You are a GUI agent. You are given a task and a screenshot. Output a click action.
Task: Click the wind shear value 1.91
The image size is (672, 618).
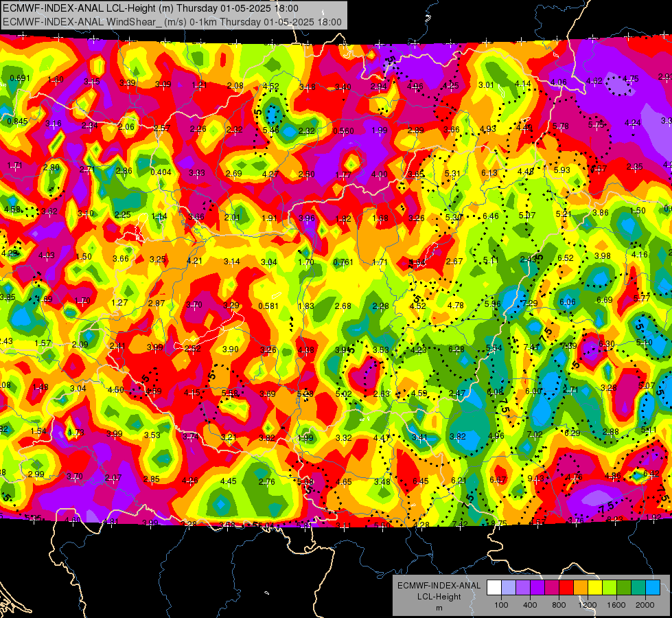pos(270,218)
